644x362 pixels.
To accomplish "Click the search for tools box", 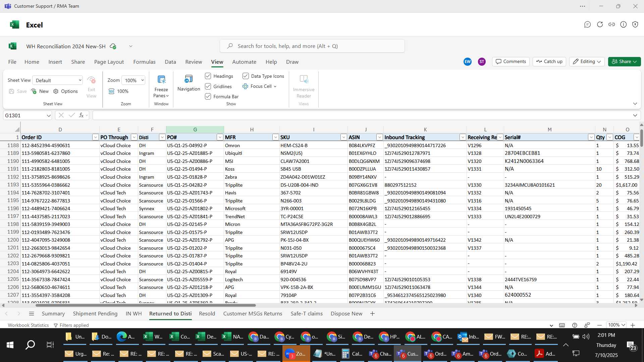I will point(312,46).
